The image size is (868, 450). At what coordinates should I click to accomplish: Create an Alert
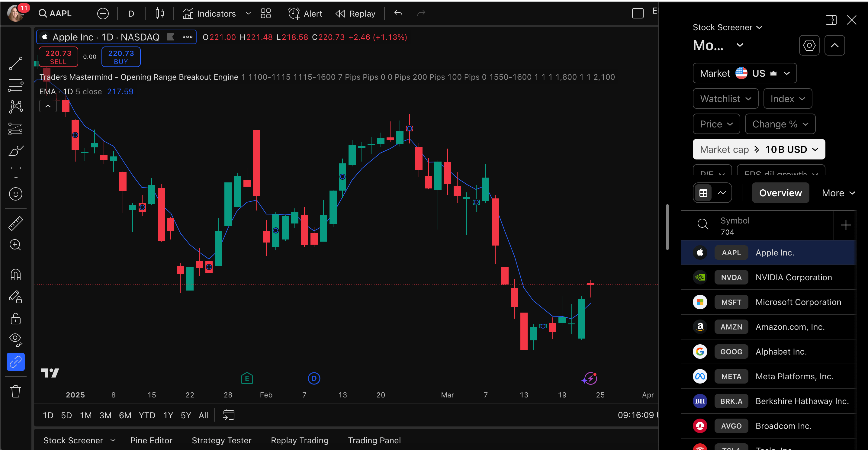point(305,14)
